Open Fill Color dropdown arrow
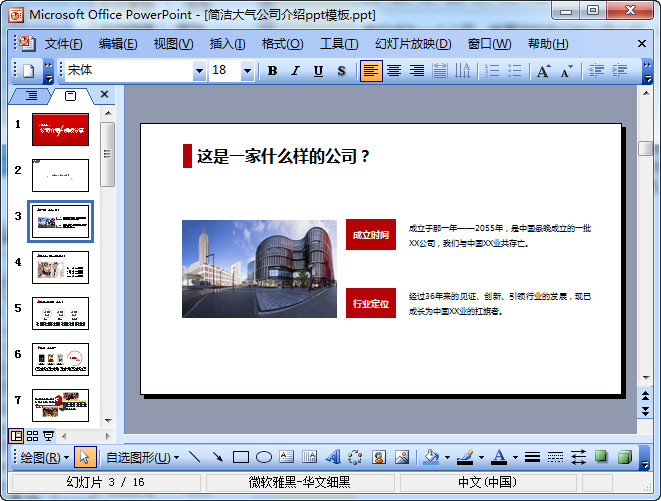Image resolution: width=661 pixels, height=501 pixels. pyautogui.click(x=447, y=457)
